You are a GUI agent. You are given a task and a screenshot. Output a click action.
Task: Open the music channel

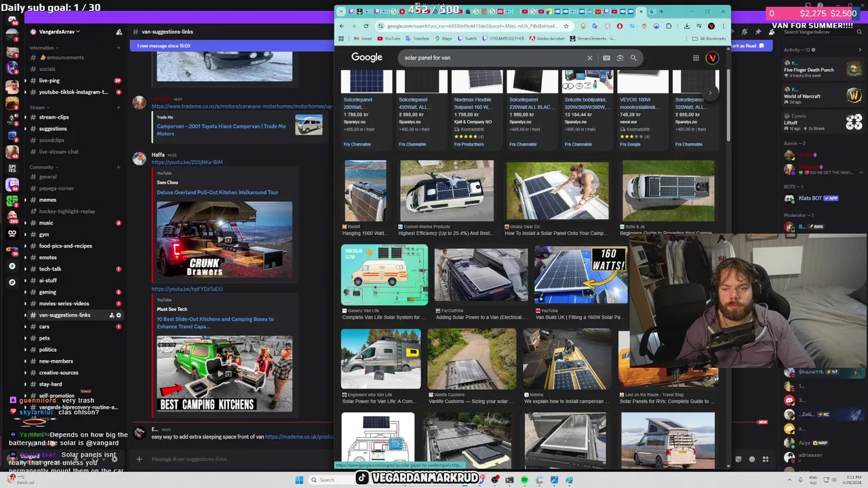pos(75,223)
